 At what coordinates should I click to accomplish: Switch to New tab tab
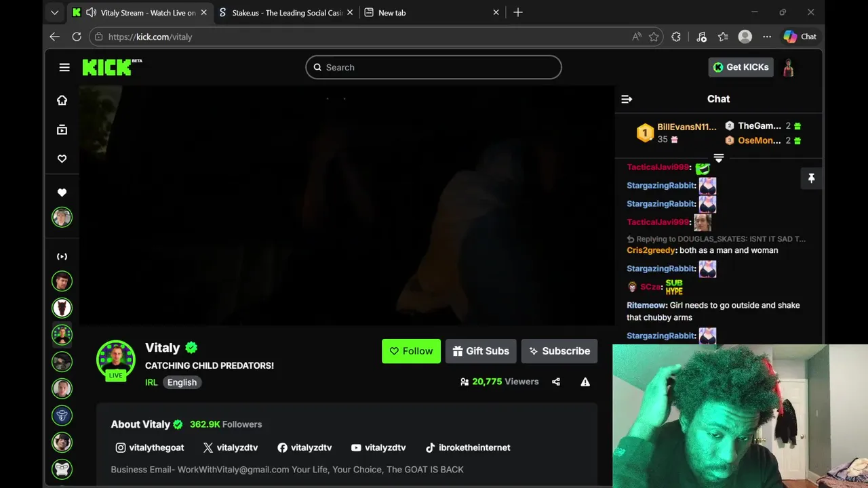point(431,12)
